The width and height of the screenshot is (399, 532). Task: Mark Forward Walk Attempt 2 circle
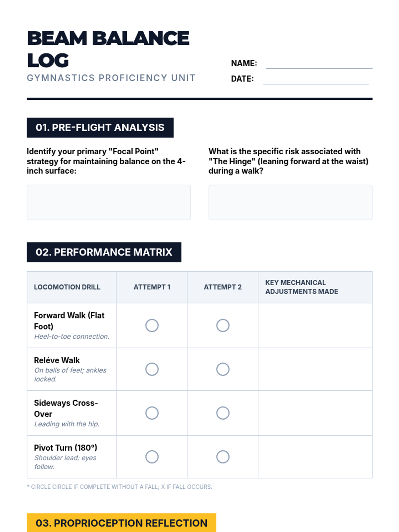click(x=223, y=326)
